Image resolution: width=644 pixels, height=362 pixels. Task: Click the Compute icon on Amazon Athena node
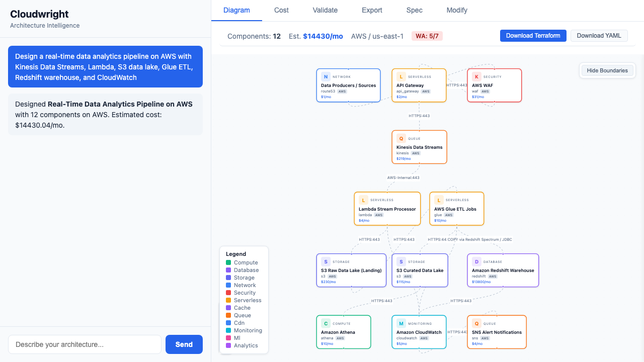(x=325, y=323)
